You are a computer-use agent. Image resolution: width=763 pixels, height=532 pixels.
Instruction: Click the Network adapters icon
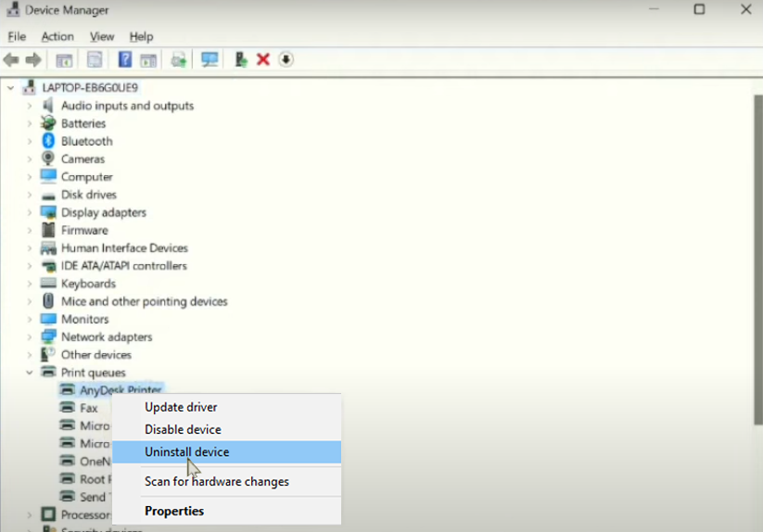(x=48, y=336)
